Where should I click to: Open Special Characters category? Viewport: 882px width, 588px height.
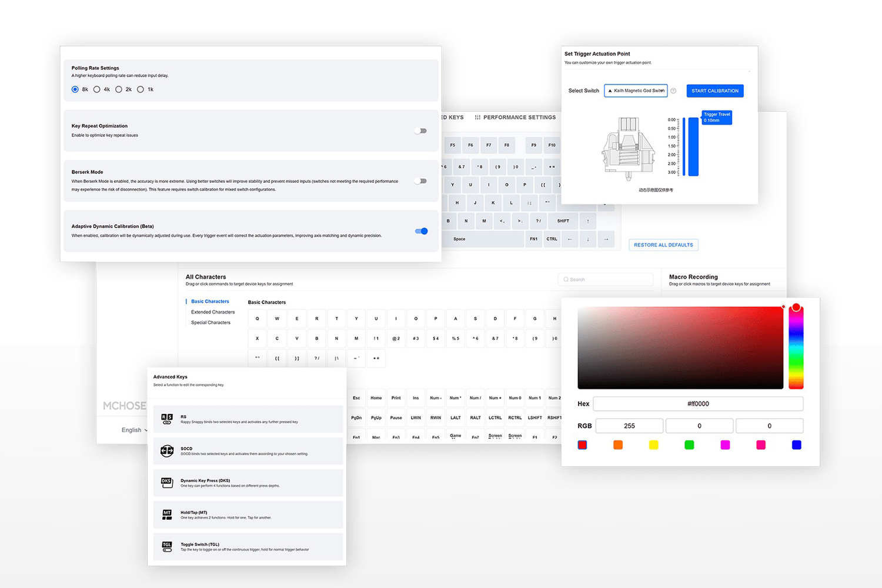pos(211,323)
